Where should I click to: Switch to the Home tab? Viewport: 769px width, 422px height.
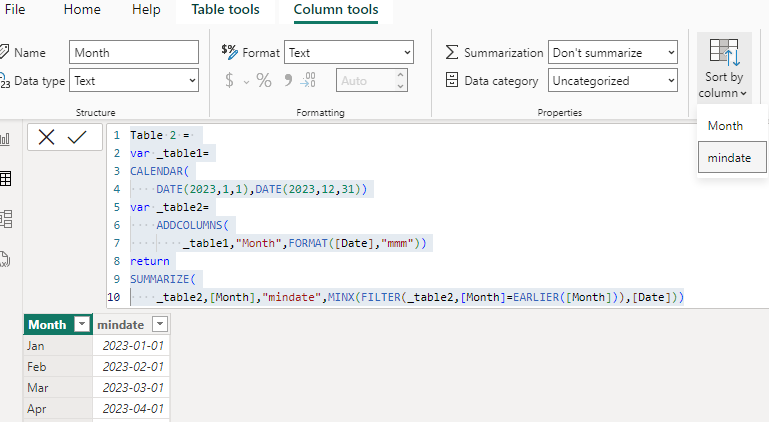82,9
